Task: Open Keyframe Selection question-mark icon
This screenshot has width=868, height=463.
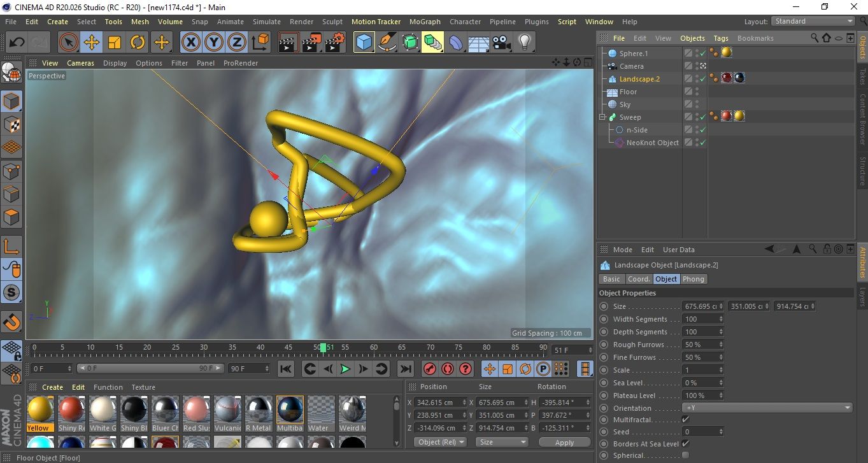Action: coord(466,369)
